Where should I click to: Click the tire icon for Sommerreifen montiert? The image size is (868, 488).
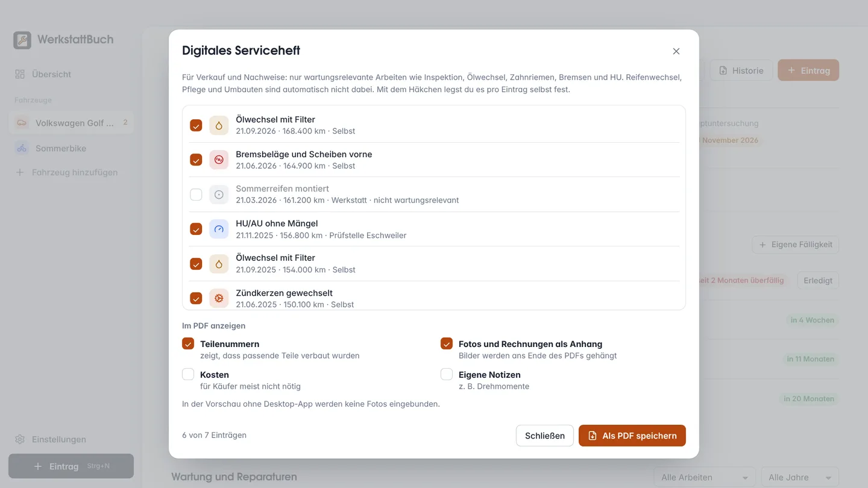point(219,195)
